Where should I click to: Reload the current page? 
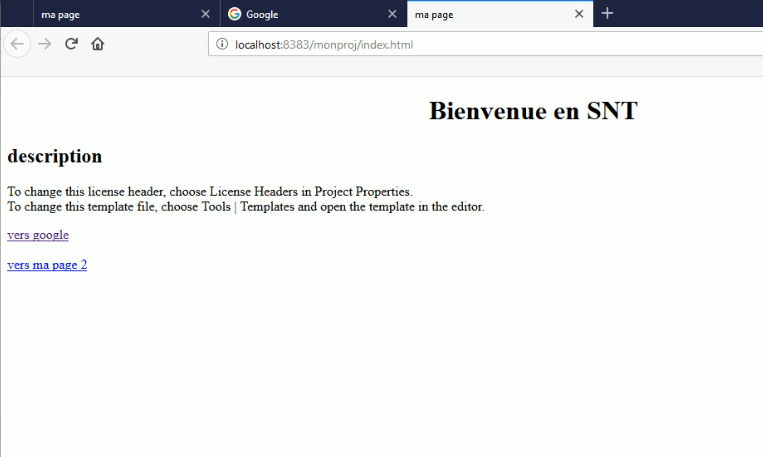[x=71, y=44]
